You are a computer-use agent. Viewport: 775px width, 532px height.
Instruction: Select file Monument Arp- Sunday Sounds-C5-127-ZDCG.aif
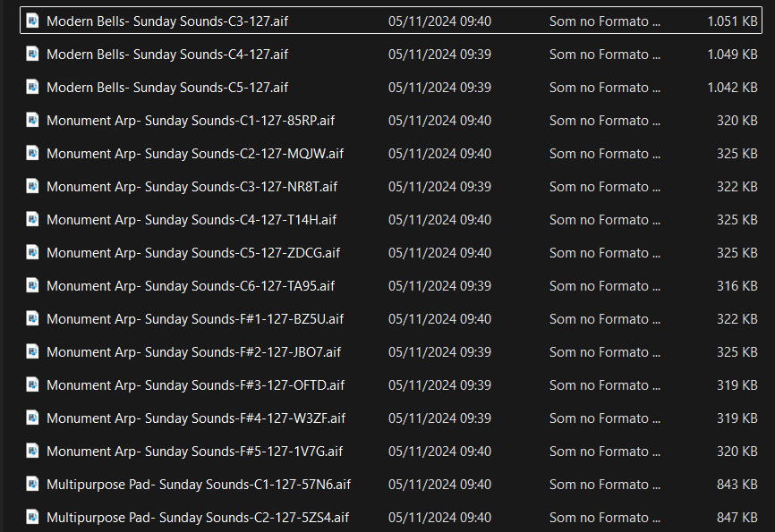click(x=192, y=253)
